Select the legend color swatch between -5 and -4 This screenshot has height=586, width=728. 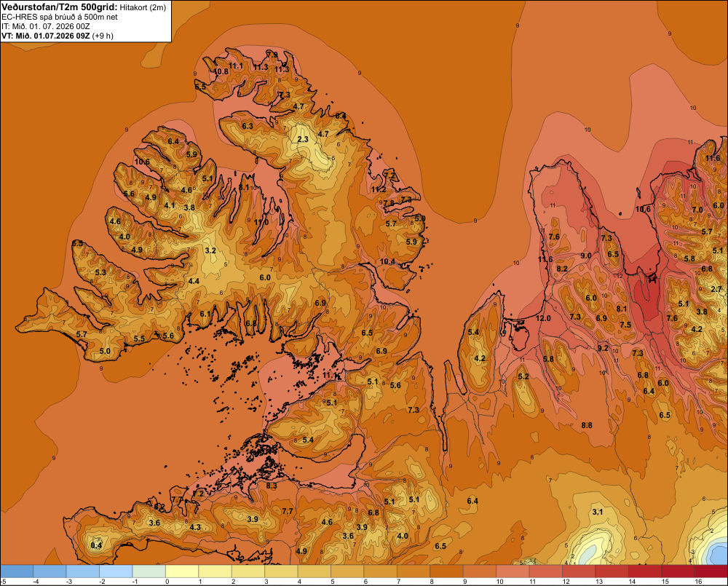(x=17, y=571)
